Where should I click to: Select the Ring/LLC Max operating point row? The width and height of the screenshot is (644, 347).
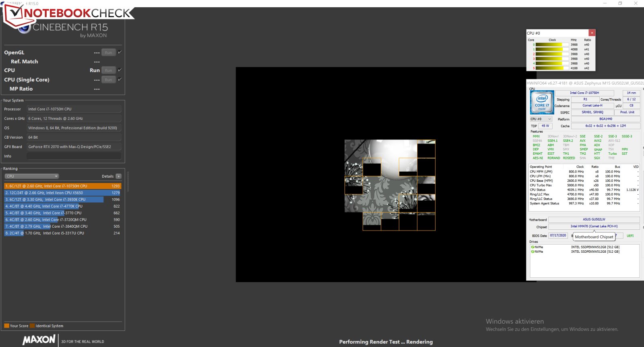pyautogui.click(x=584, y=194)
